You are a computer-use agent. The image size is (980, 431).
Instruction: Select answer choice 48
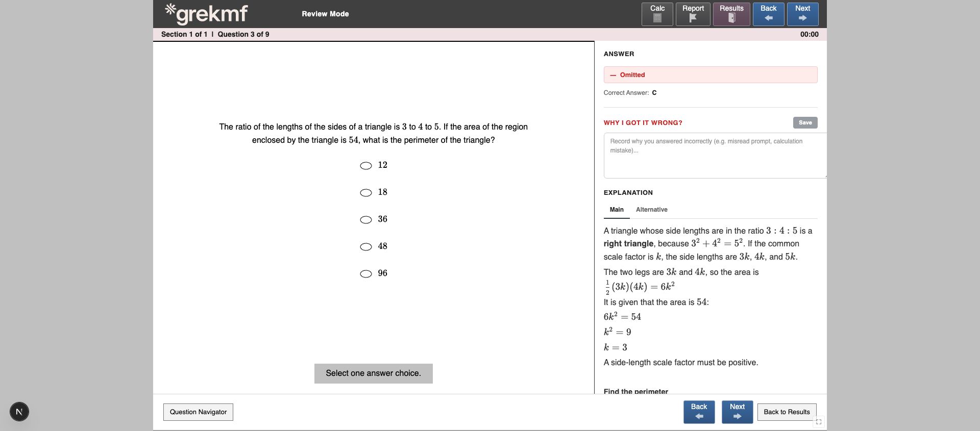pyautogui.click(x=366, y=247)
